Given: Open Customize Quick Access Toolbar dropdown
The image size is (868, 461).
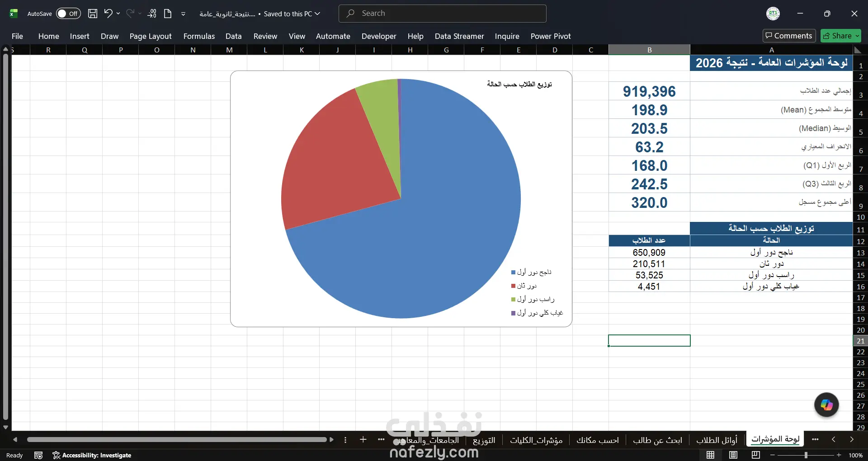Looking at the screenshot, I should pos(183,14).
